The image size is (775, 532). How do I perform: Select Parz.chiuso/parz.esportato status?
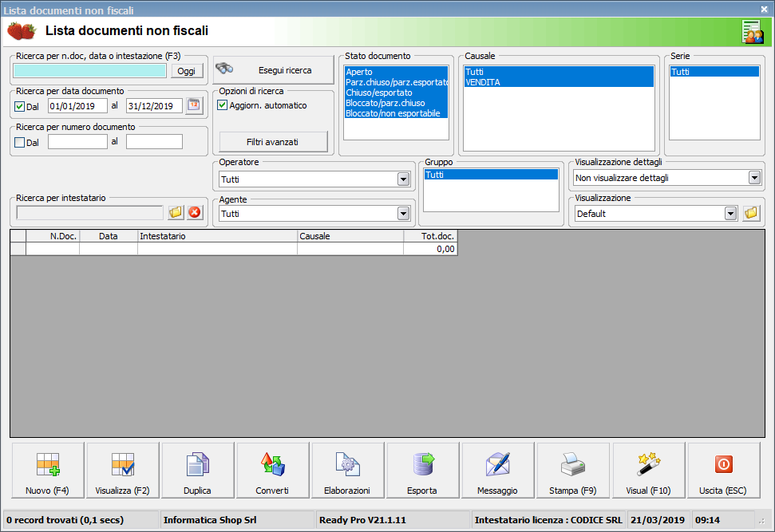(397, 82)
